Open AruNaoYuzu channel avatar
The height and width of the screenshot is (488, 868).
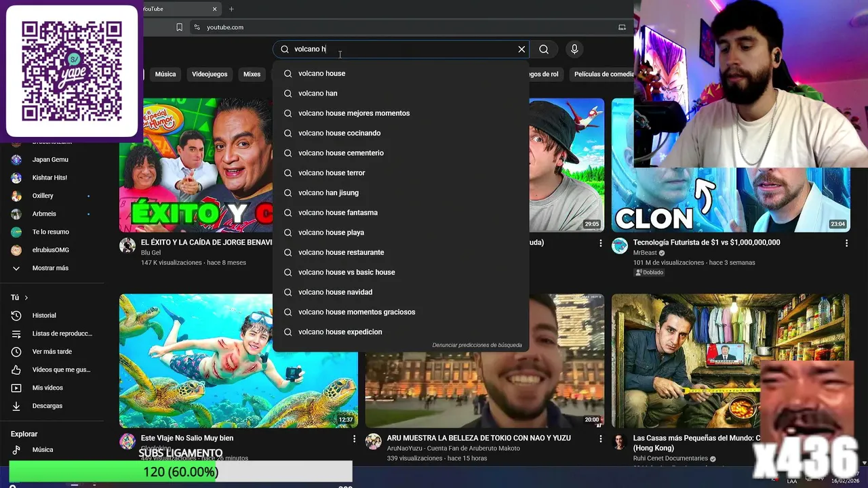[374, 442]
